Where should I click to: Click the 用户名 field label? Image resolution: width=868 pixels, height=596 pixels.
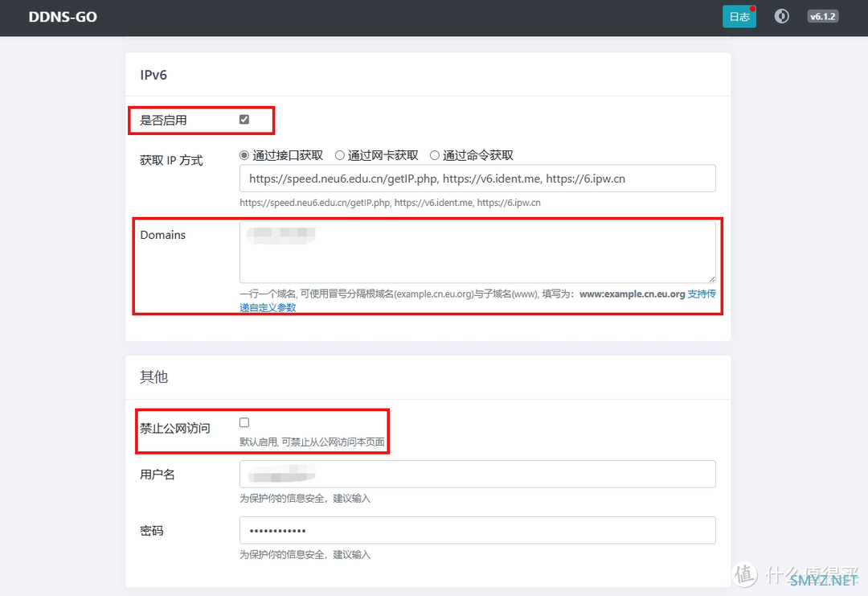[x=158, y=475]
